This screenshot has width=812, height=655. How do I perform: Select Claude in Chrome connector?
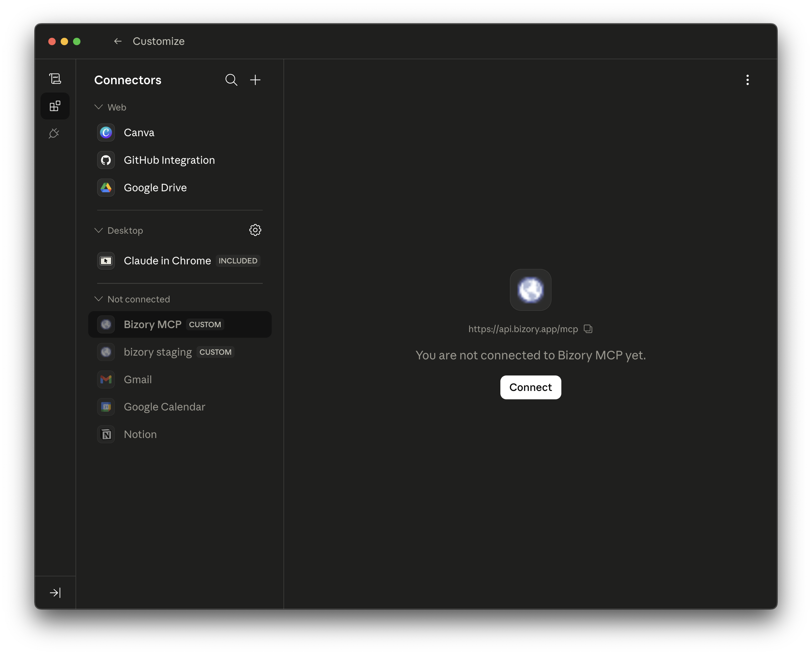pos(180,261)
